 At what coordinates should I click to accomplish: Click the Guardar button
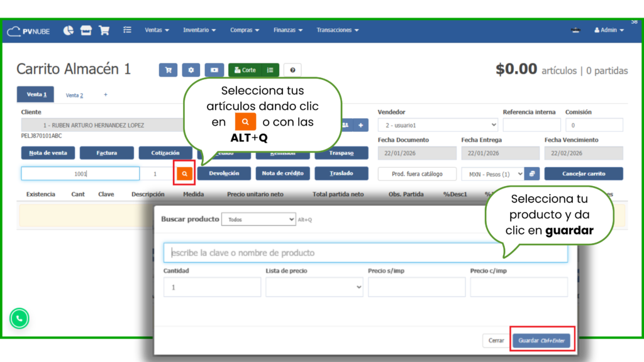[x=541, y=341]
